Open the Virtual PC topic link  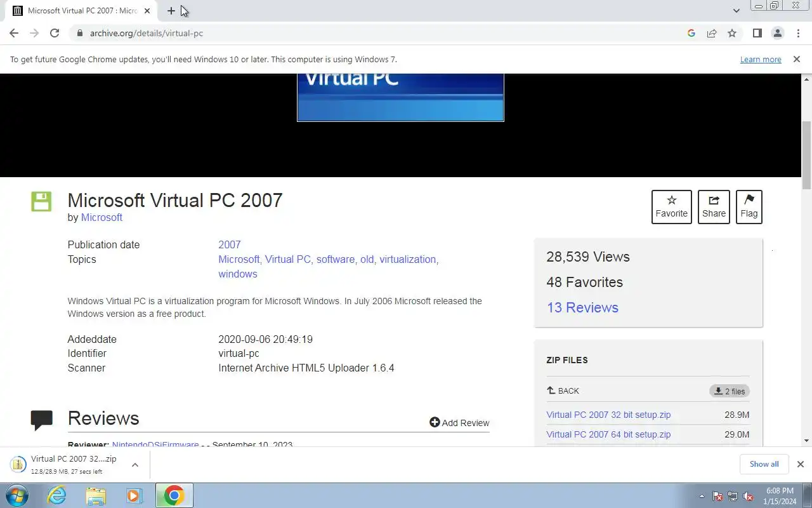pyautogui.click(x=288, y=259)
